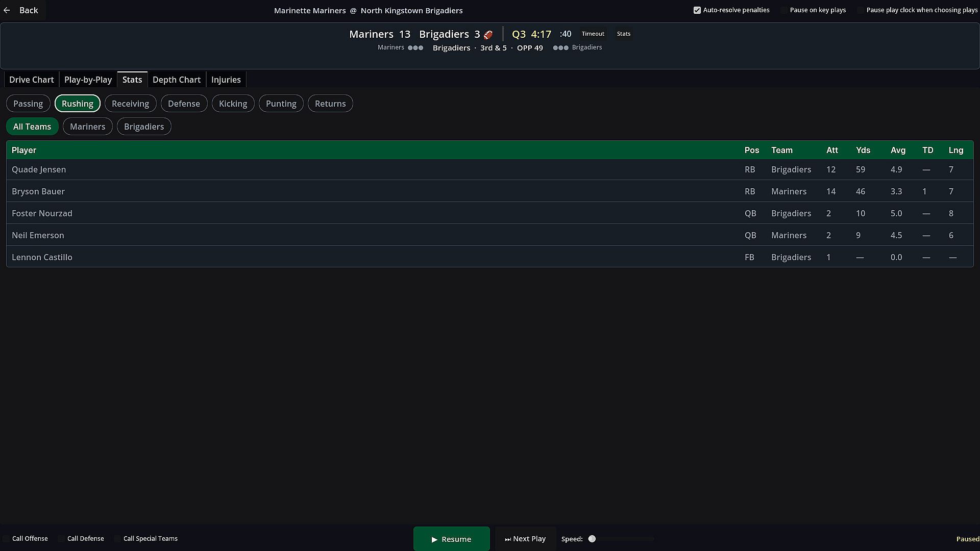Enable Pause play clock when choosing plays
Viewport: 980px width, 551px height.
coord(861,10)
